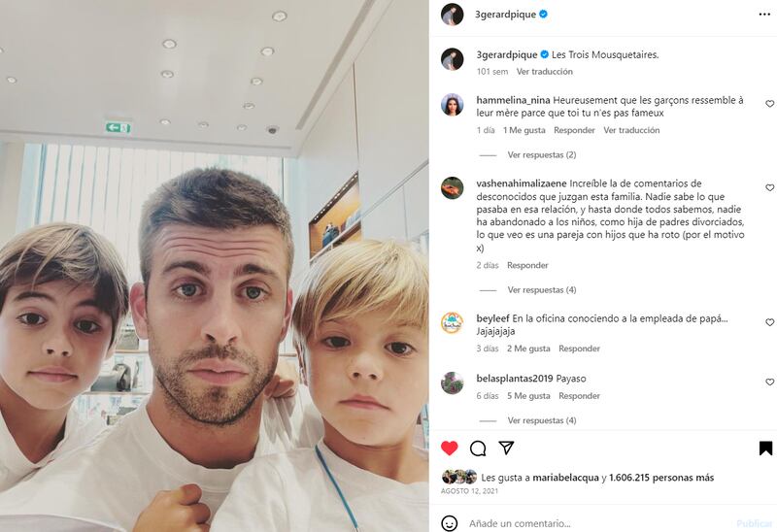Open beyleef's profile picture

click(452, 323)
